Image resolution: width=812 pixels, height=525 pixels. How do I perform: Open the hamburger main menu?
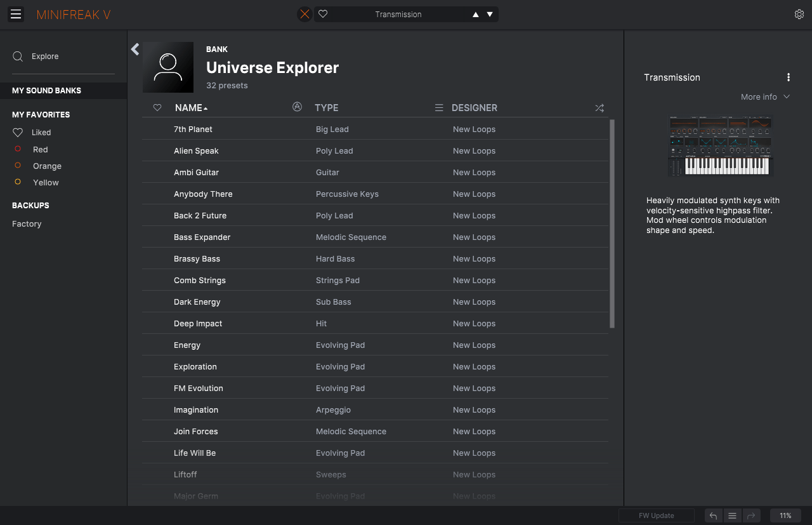tap(16, 14)
